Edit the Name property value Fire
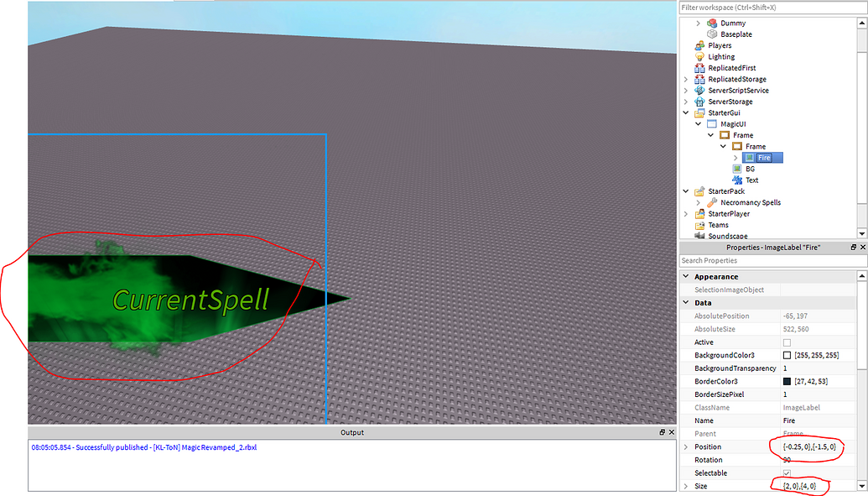 pos(819,420)
